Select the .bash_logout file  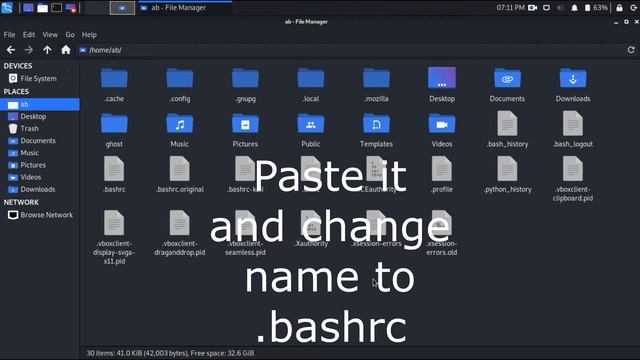[573, 130]
